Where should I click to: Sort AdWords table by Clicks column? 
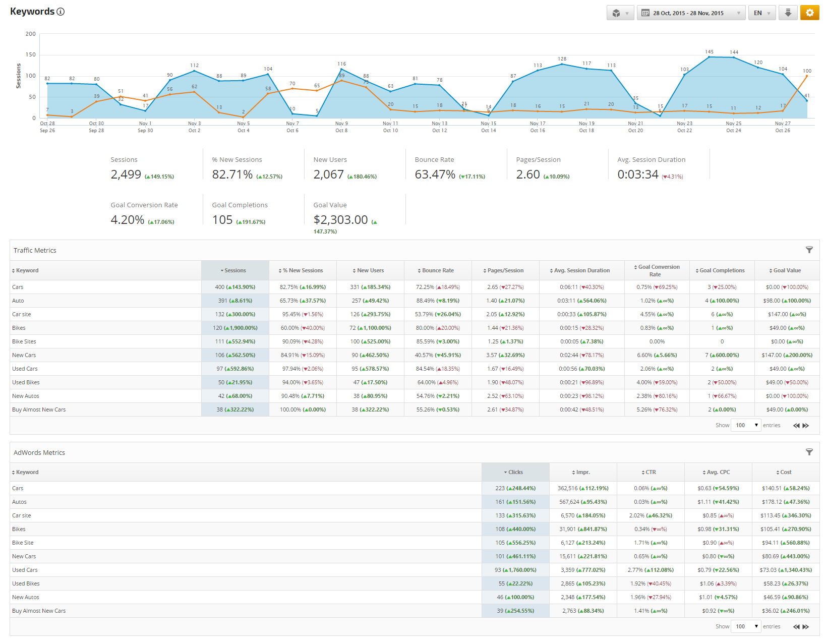click(x=515, y=473)
